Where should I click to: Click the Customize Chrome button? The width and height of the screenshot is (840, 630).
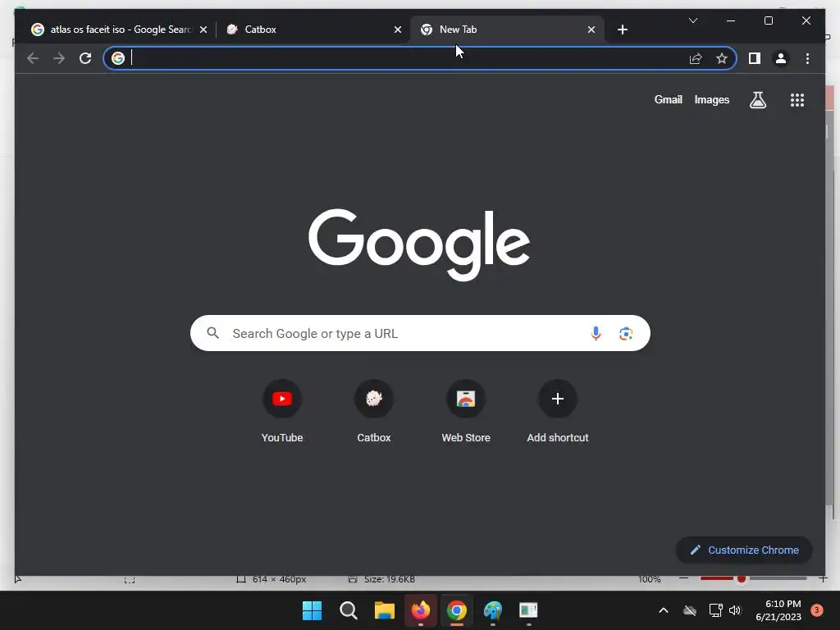[743, 550]
